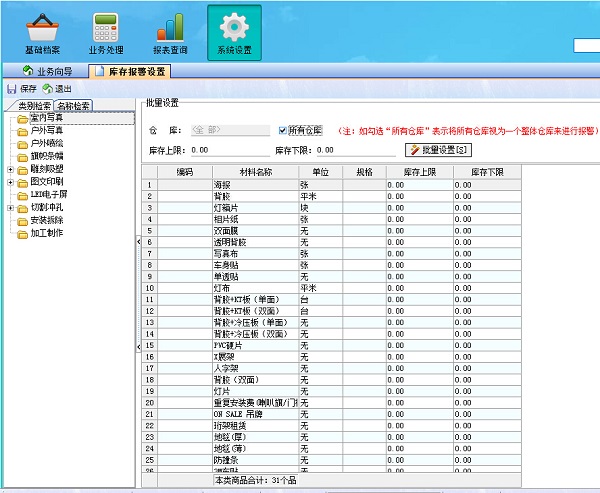Click the 退出 exit icon
Image resolution: width=600 pixels, height=493 pixels.
point(47,89)
